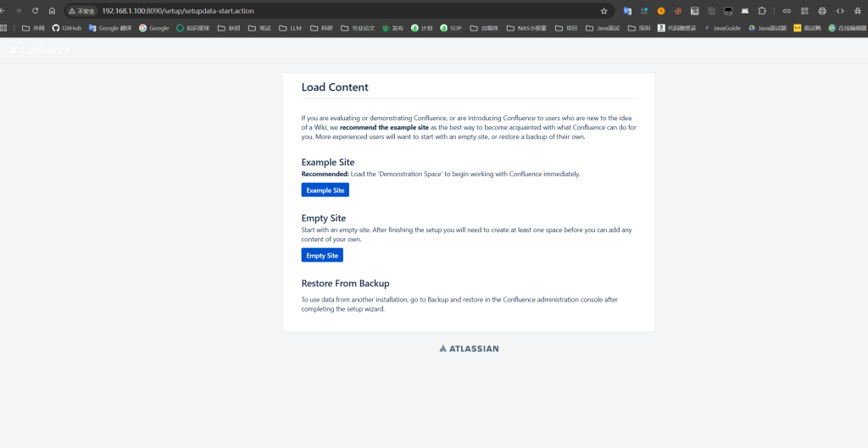The height and width of the screenshot is (448, 868).
Task: Click the chain link toolbar icon
Action: pos(787,10)
